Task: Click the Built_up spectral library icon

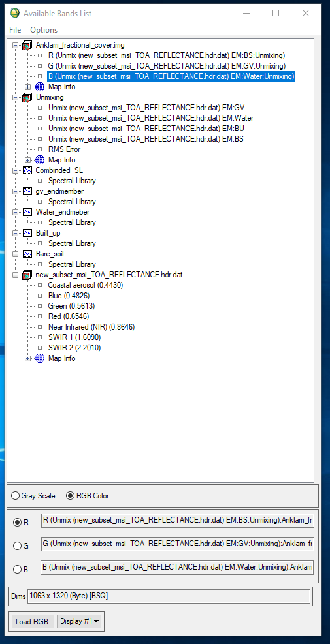Action: tap(27, 233)
